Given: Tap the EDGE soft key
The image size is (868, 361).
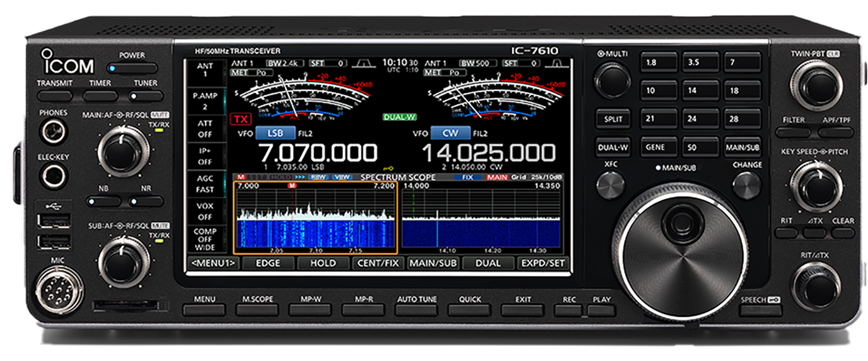Looking at the screenshot, I should point(268,263).
